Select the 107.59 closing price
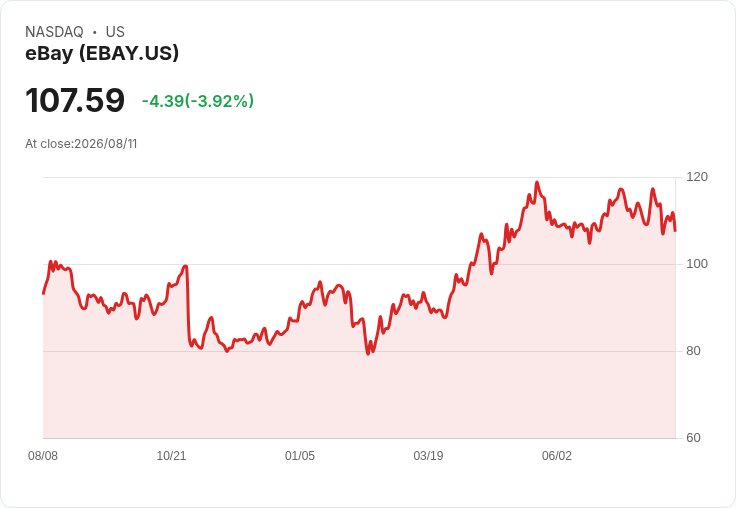The width and height of the screenshot is (736, 508). 75,100
